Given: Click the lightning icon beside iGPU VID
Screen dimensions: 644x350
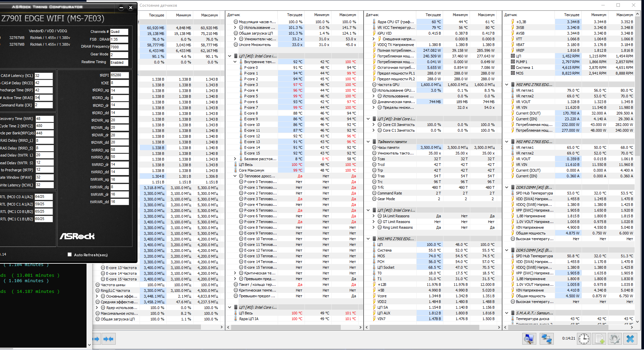Looking at the screenshot, I should click(374, 33).
